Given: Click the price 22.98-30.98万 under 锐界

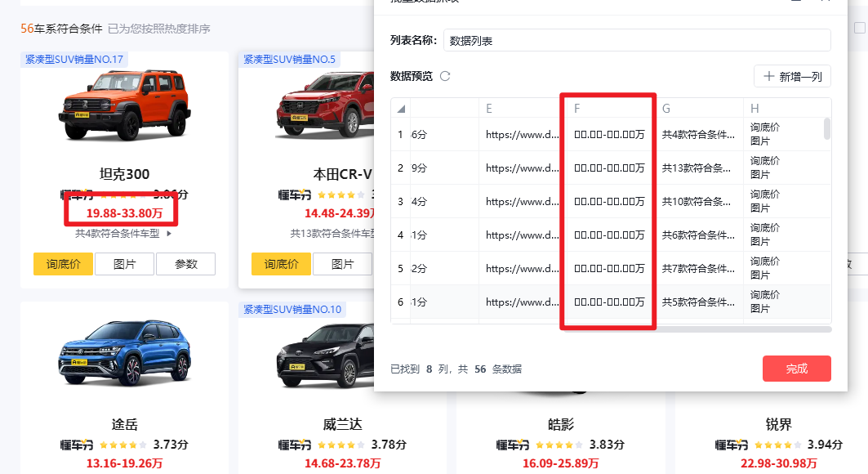Looking at the screenshot, I should [779, 463].
